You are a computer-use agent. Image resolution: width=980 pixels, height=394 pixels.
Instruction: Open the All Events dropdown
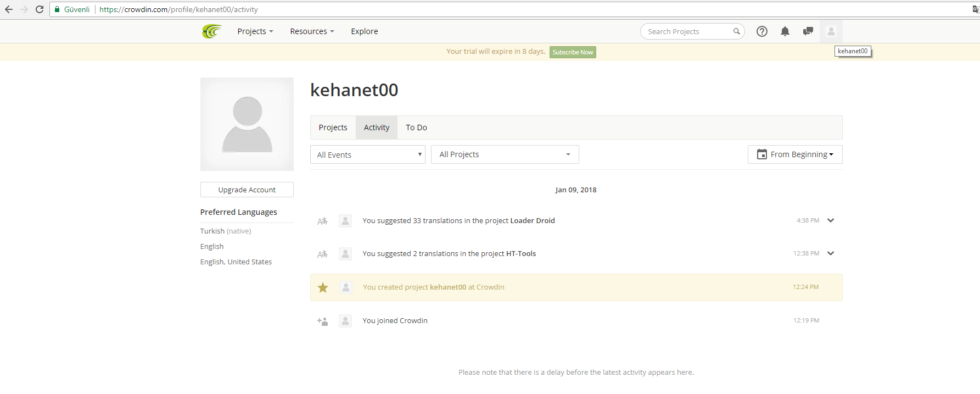[x=368, y=154]
